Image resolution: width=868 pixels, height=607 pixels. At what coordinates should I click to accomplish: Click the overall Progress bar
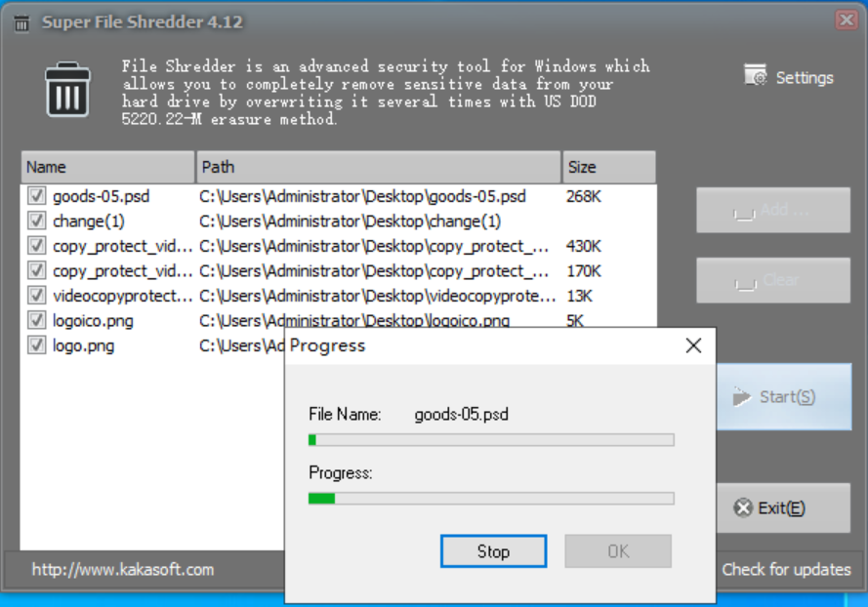click(x=491, y=499)
